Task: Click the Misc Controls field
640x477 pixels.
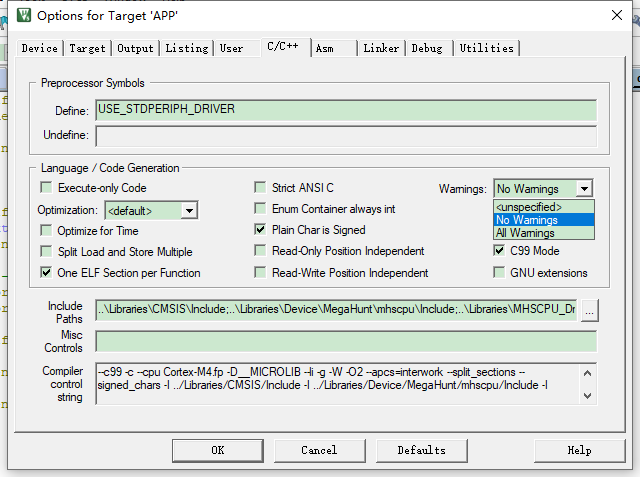Action: point(346,342)
